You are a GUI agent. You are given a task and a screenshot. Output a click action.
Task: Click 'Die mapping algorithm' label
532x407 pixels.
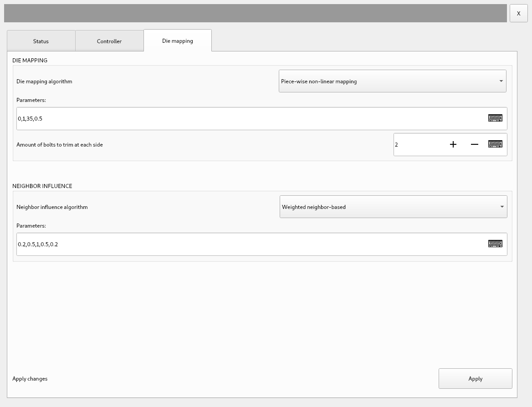(44, 81)
